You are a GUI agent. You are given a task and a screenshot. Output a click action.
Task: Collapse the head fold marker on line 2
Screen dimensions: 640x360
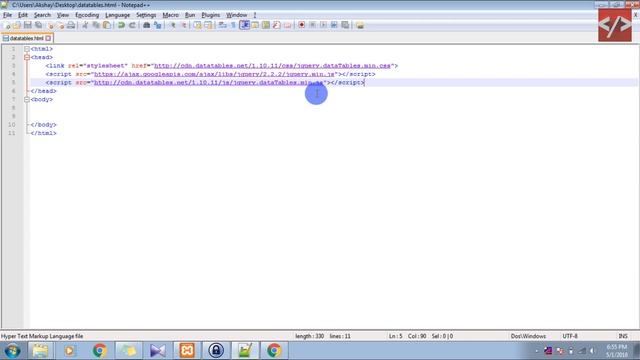[27, 58]
